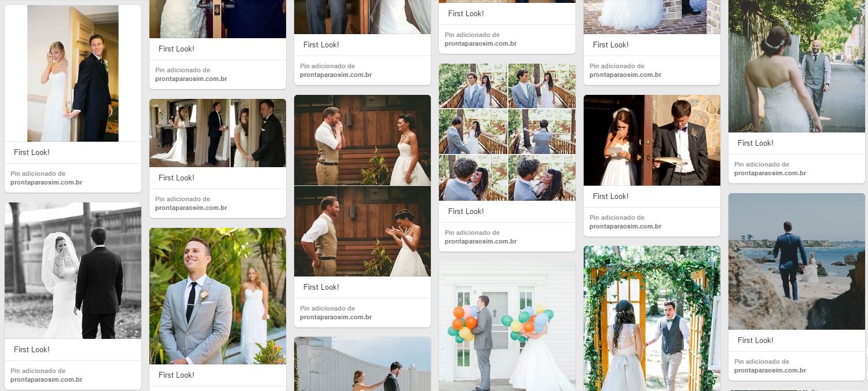
Task: Open colorful balloons couple photo
Action: (507, 326)
